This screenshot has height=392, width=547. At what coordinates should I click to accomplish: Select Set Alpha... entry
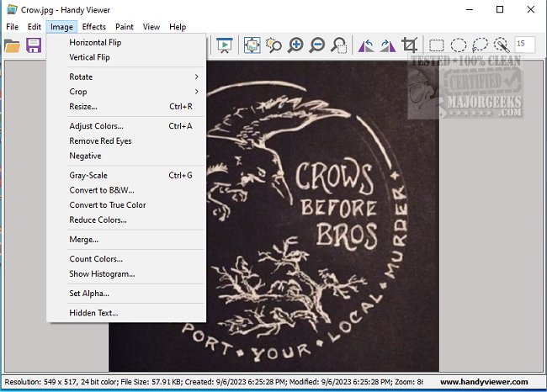coord(126,294)
